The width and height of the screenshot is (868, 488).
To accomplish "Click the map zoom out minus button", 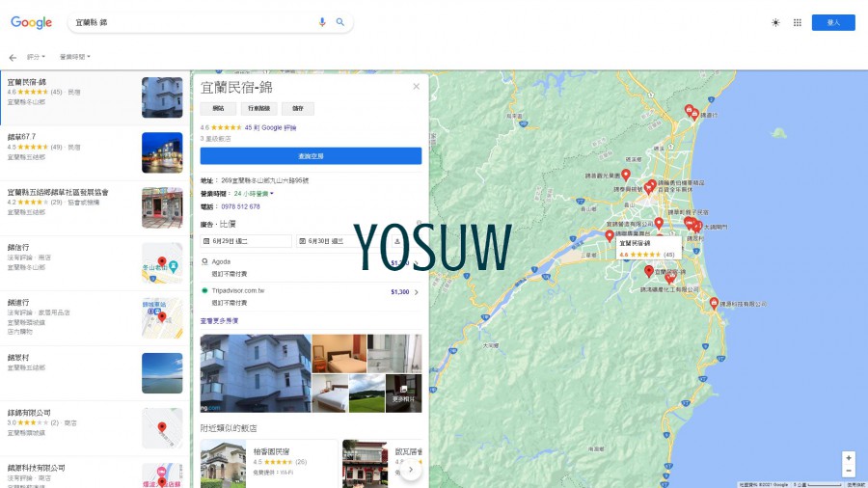I will [x=848, y=471].
